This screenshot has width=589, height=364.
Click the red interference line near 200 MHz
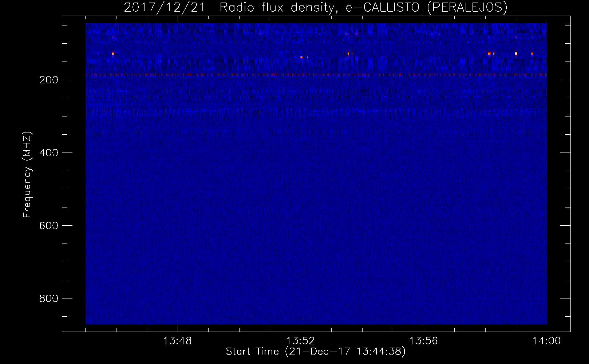(x=316, y=75)
